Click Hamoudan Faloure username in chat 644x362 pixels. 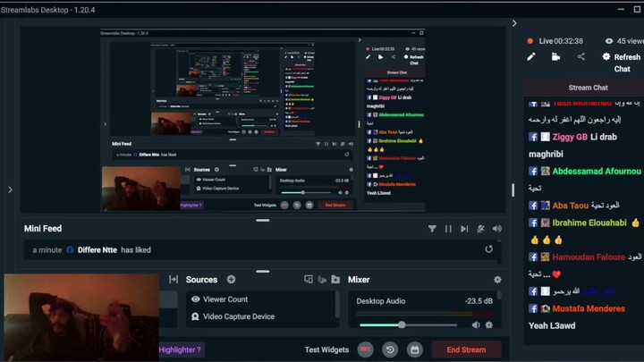[x=589, y=257]
